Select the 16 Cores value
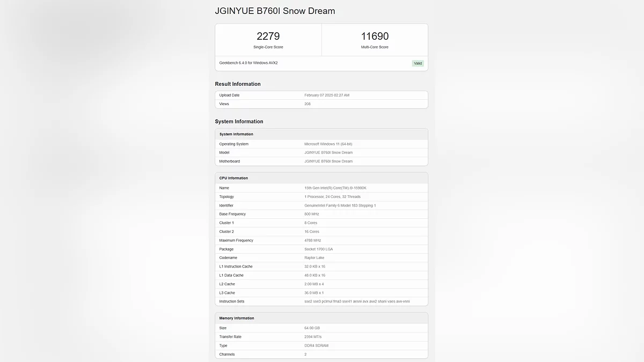 [x=312, y=232]
